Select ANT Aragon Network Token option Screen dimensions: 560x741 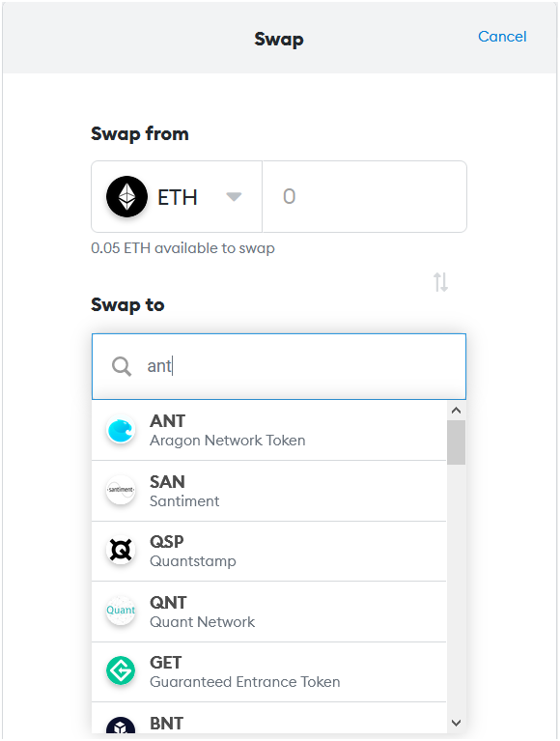(x=269, y=431)
